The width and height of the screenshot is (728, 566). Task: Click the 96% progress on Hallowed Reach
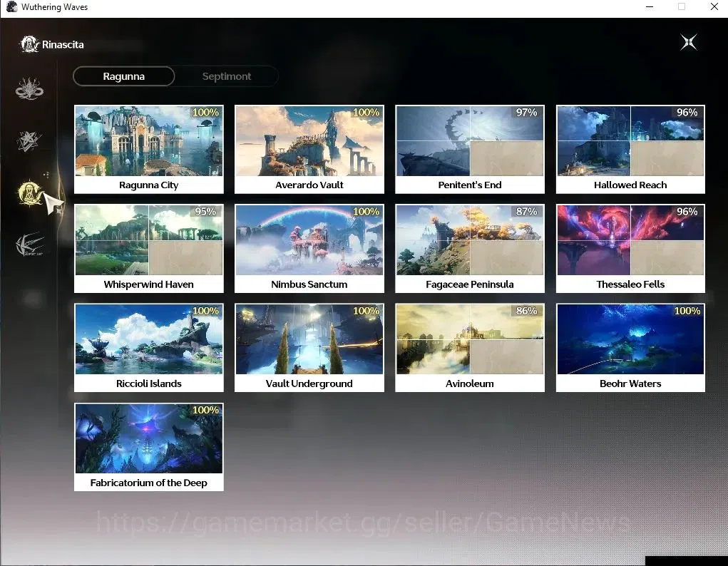click(x=687, y=113)
